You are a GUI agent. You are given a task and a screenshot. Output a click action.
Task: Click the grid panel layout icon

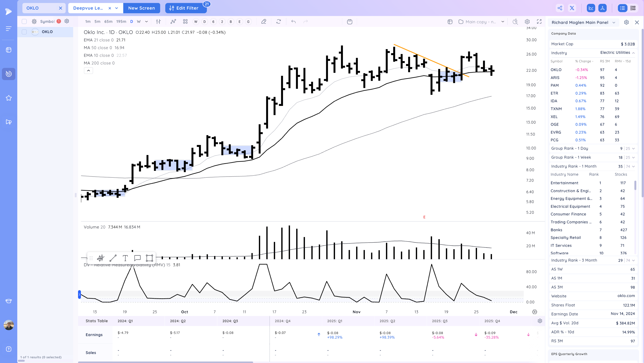pos(633,8)
